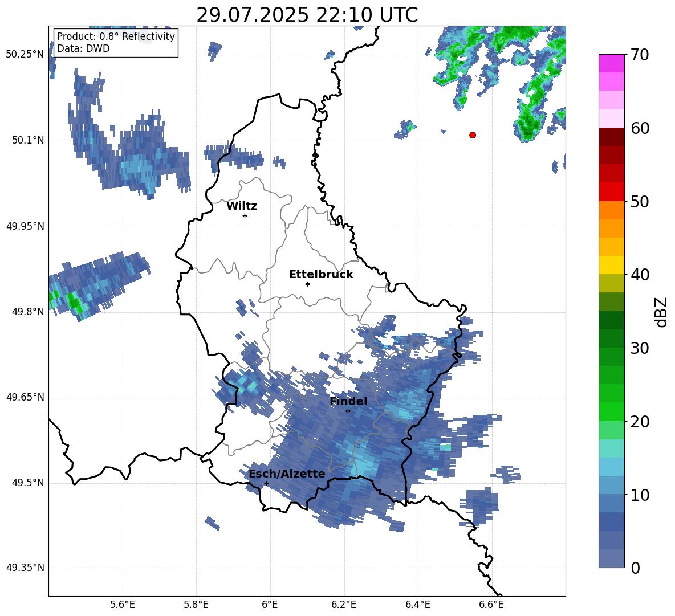Select the Ettelbruck station cross marker

tap(307, 284)
